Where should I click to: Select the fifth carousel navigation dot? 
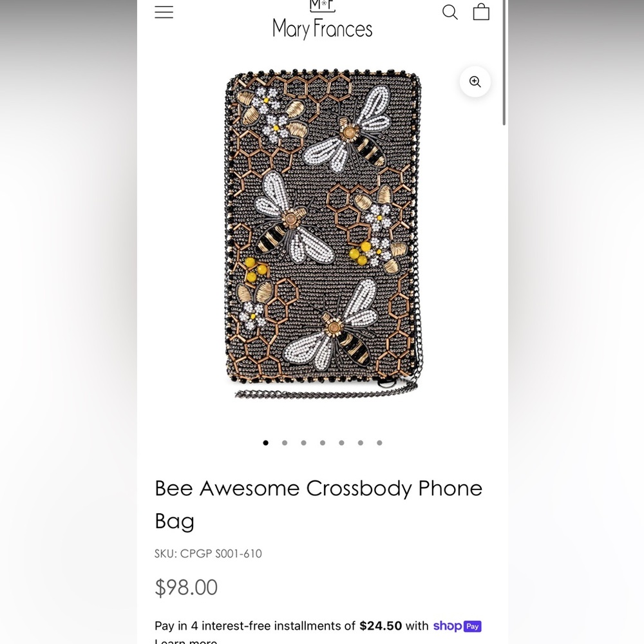tap(341, 442)
